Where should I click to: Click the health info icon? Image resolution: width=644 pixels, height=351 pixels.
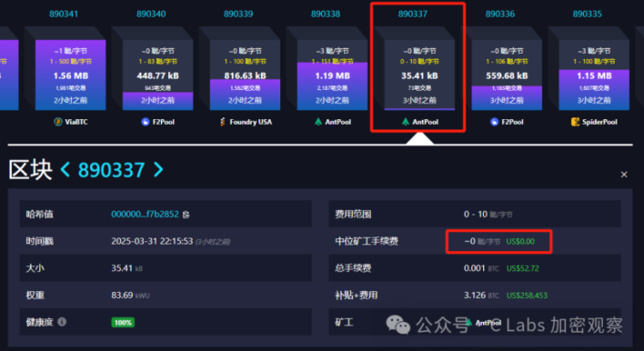pos(62,322)
